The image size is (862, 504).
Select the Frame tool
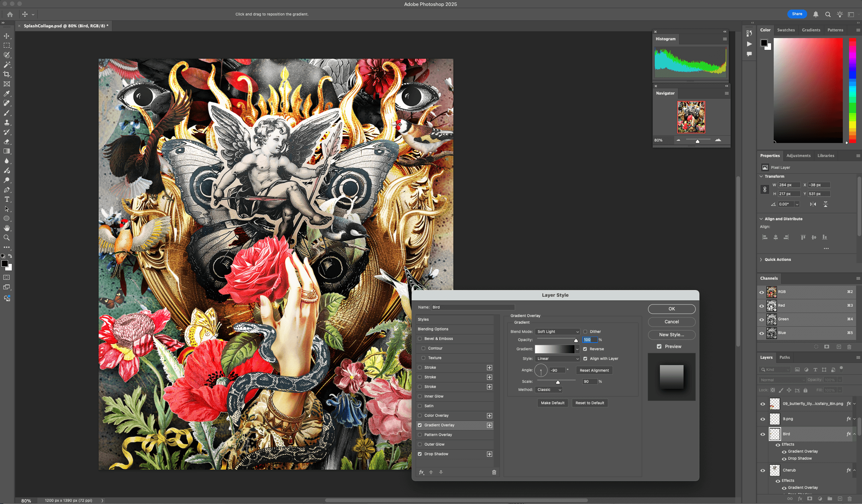(7, 84)
